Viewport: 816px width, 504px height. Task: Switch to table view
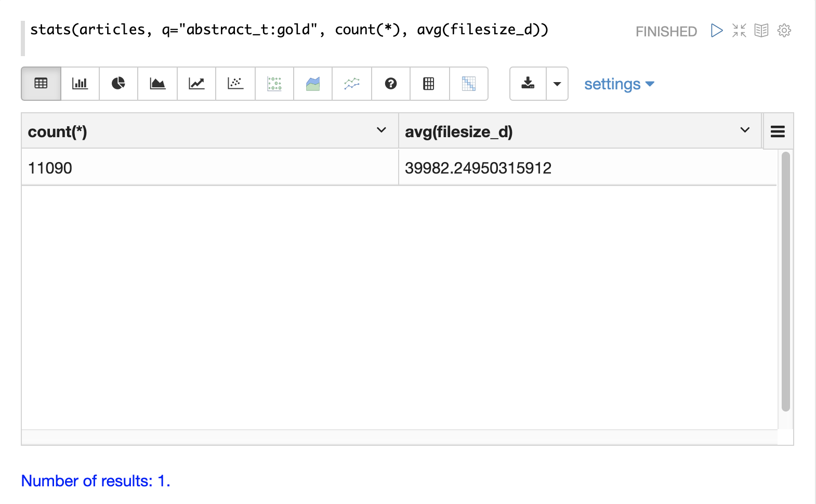tap(41, 84)
